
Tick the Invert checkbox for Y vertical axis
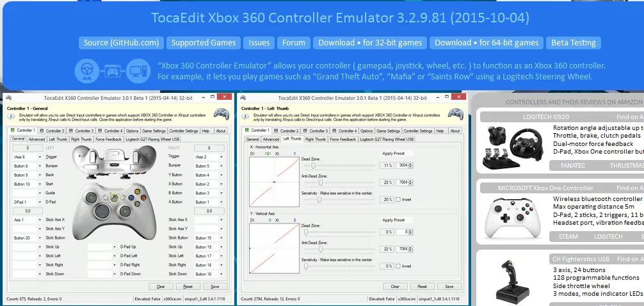tap(398, 266)
